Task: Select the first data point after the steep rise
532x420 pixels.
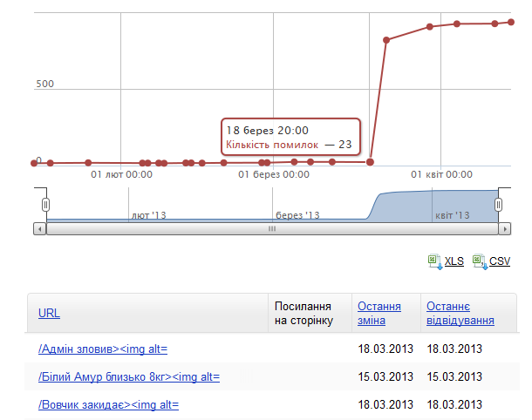Action: 386,40
